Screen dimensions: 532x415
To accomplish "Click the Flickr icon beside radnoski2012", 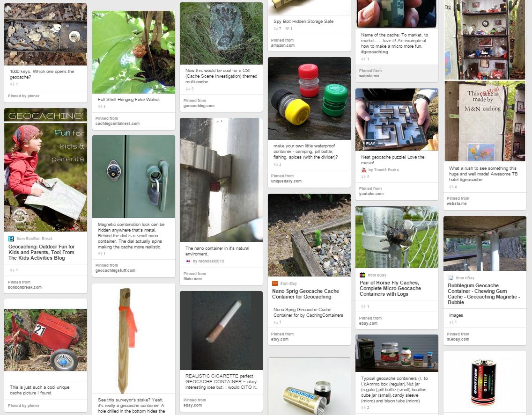I will click(188, 261).
